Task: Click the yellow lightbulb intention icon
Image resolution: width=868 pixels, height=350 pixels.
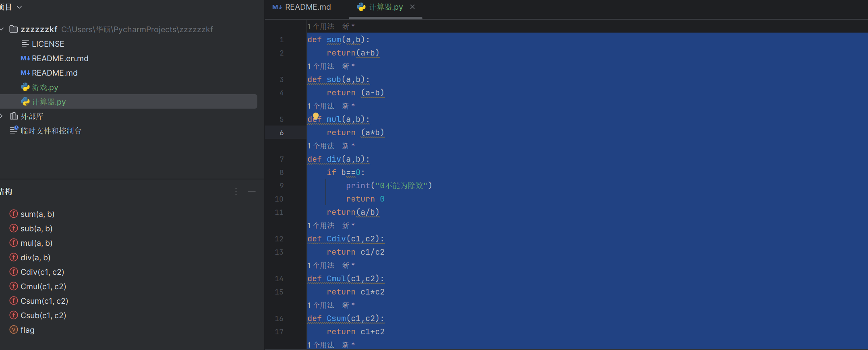Action: tap(316, 116)
